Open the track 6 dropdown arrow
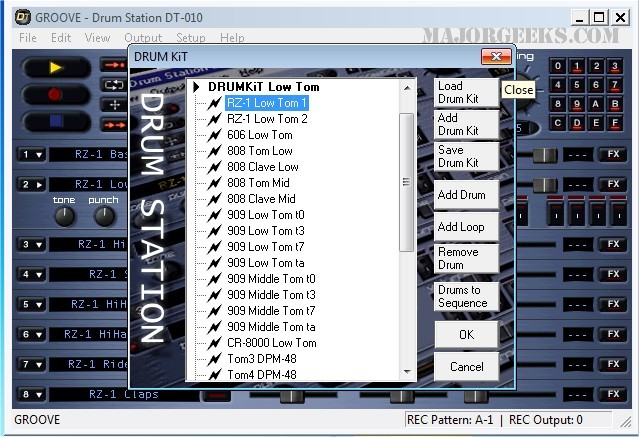Viewport: 639px width, 437px height. tap(39, 335)
